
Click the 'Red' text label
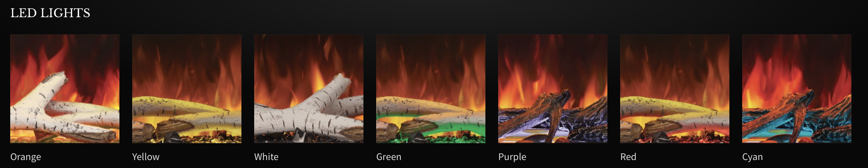(x=628, y=157)
